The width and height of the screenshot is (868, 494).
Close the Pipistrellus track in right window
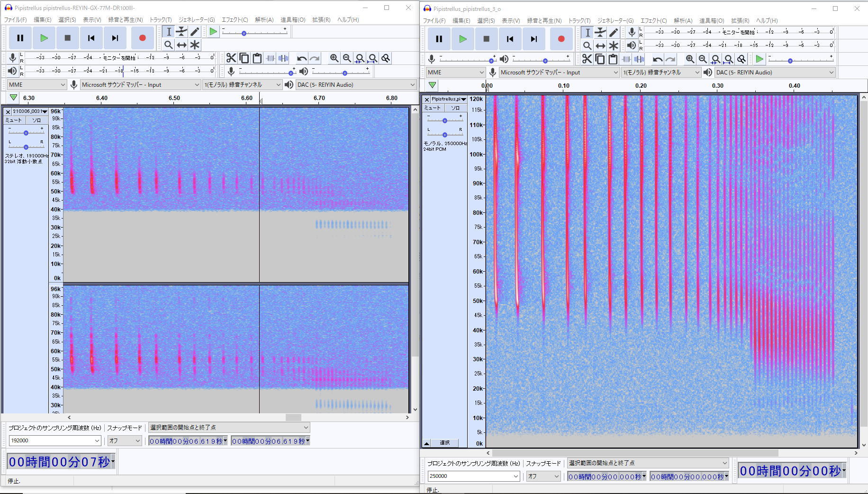[x=426, y=99]
